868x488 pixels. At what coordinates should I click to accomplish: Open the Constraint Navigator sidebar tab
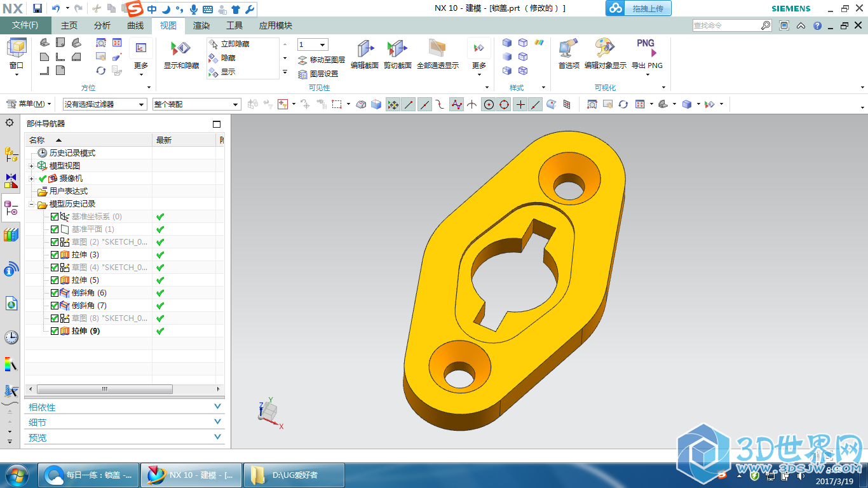11,180
